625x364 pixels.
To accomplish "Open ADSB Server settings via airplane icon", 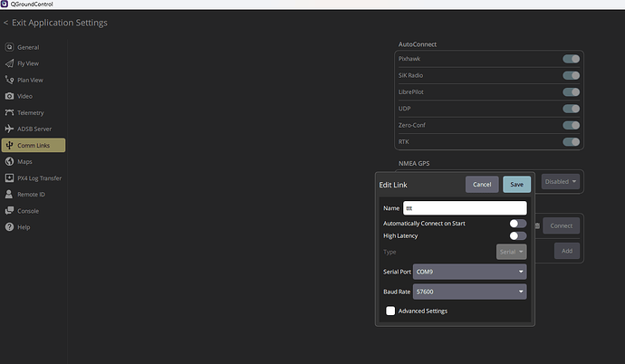I will pos(9,129).
